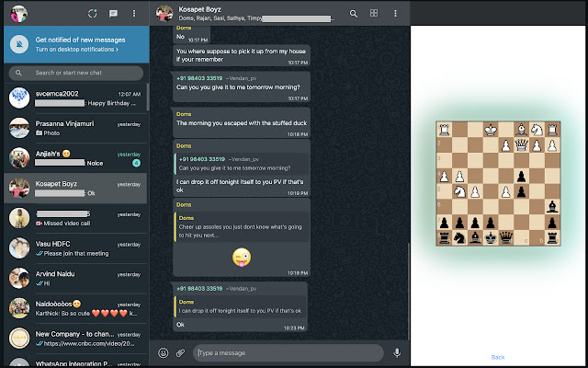588x368 pixels.
Task: Click the attach paperclip icon
Action: click(x=181, y=353)
